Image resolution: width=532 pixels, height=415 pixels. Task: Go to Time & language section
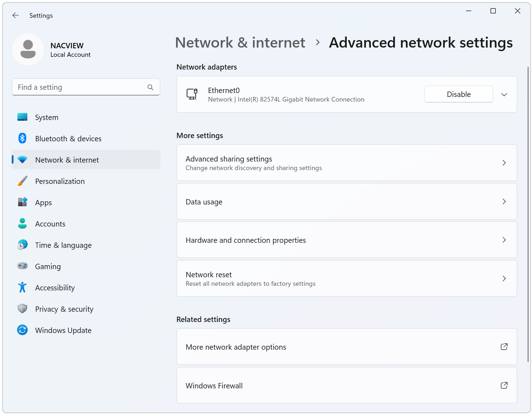(63, 245)
